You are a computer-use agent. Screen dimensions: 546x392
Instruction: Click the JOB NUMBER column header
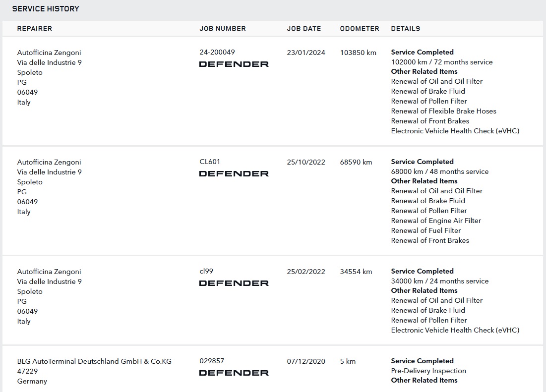pos(223,29)
